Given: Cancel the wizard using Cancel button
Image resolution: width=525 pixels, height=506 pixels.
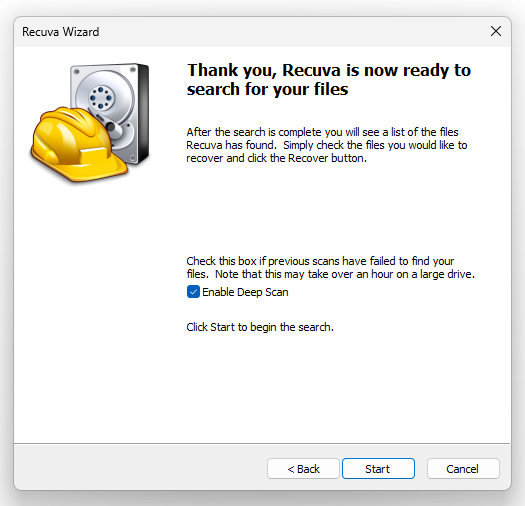Looking at the screenshot, I should pos(463,468).
